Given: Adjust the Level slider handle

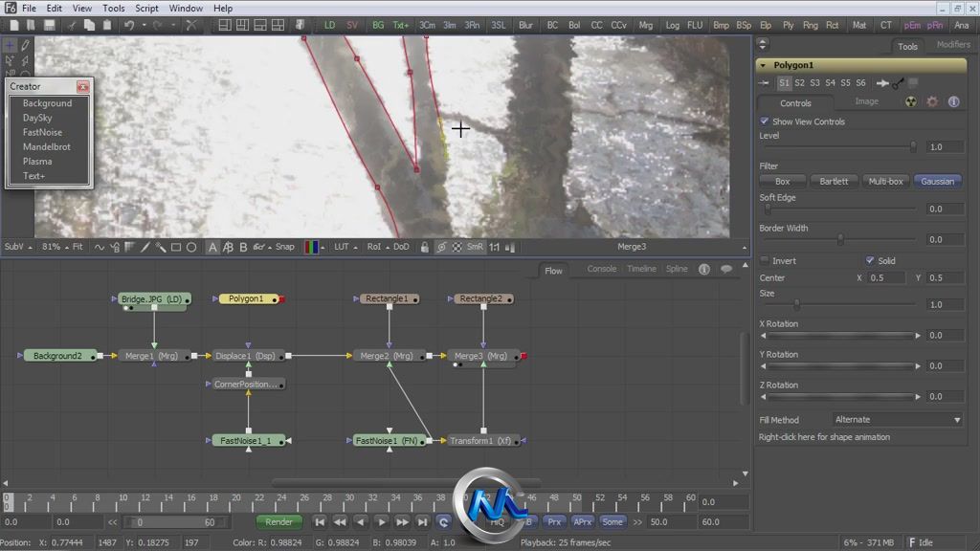Looking at the screenshot, I should tap(913, 146).
